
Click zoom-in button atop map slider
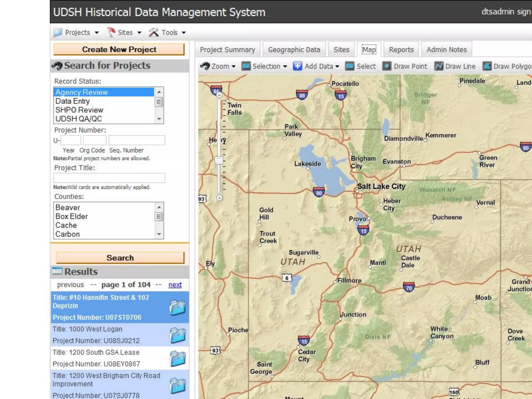(x=219, y=95)
